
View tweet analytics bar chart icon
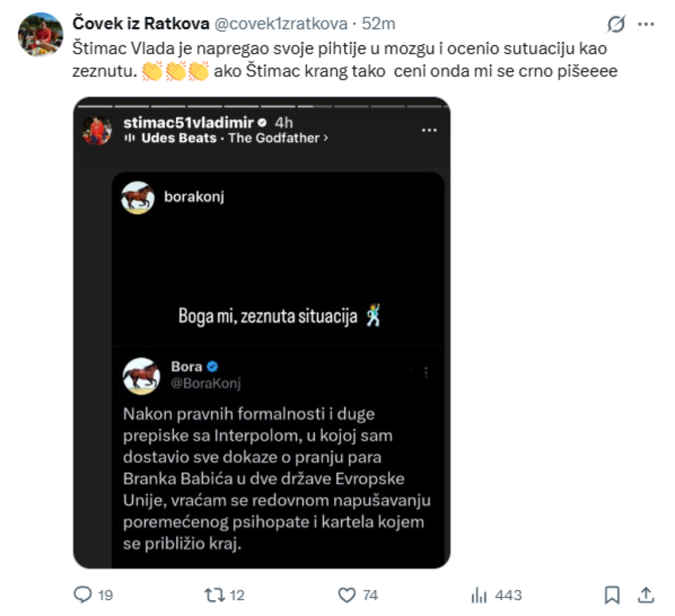point(479,595)
